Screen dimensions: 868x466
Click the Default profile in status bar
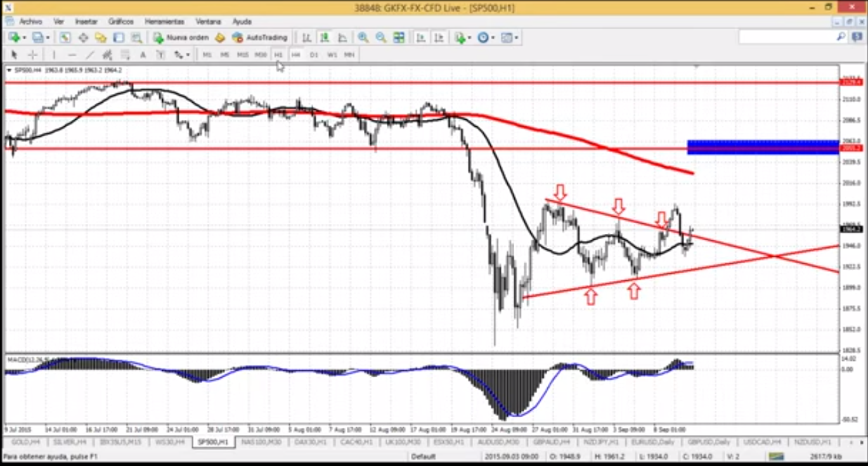(x=424, y=456)
